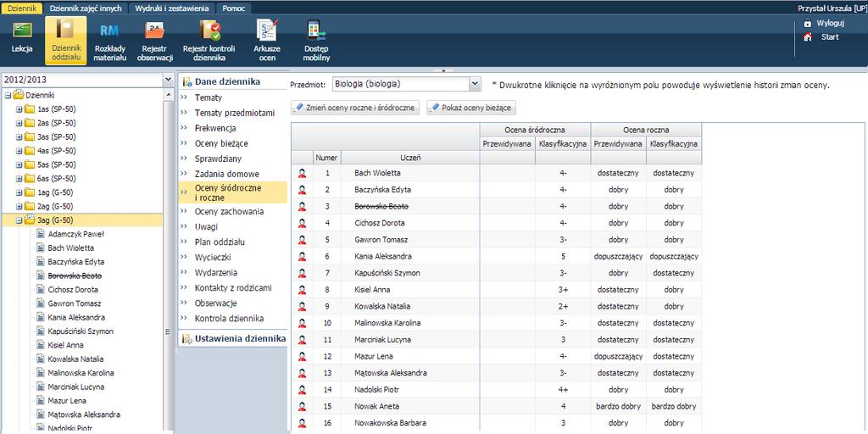Open Rejestr kontroli dziennika icon
Screen dimensions: 868x434
(210, 30)
